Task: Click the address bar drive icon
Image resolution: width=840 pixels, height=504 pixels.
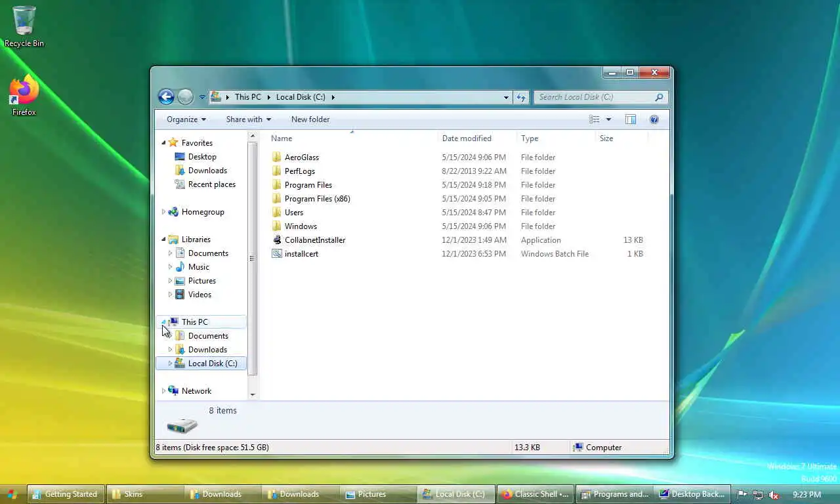Action: coord(216,97)
